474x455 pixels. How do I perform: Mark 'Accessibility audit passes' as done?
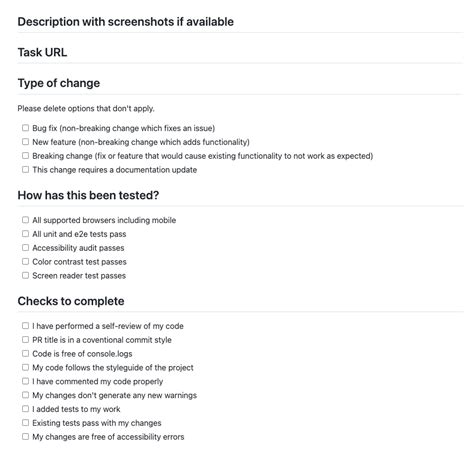click(25, 247)
